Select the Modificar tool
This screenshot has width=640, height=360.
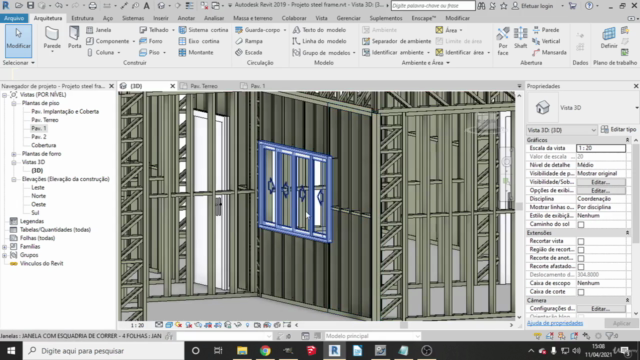18,40
